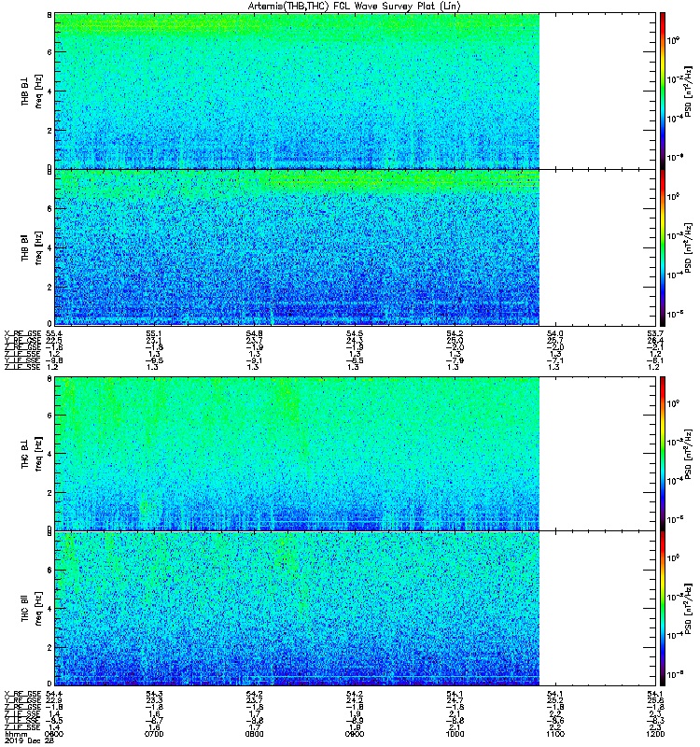700x747 pixels.
Task: Click the 0600 time tick label
Action: point(54,734)
